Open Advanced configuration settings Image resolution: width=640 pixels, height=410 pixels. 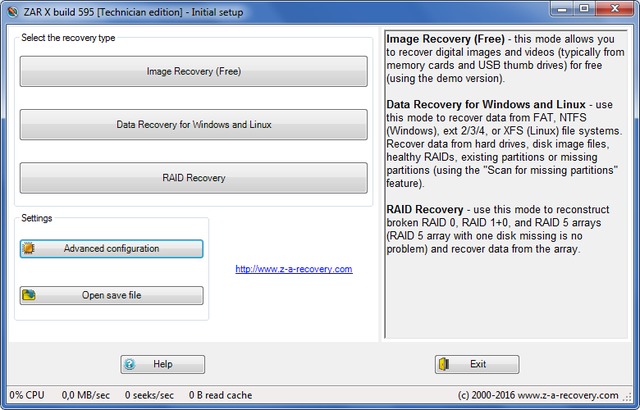click(111, 248)
